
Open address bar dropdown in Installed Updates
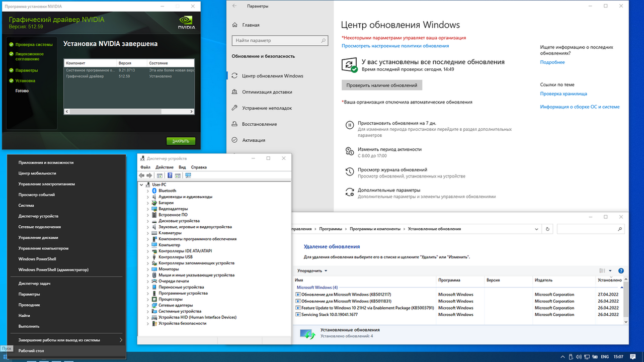point(537,229)
